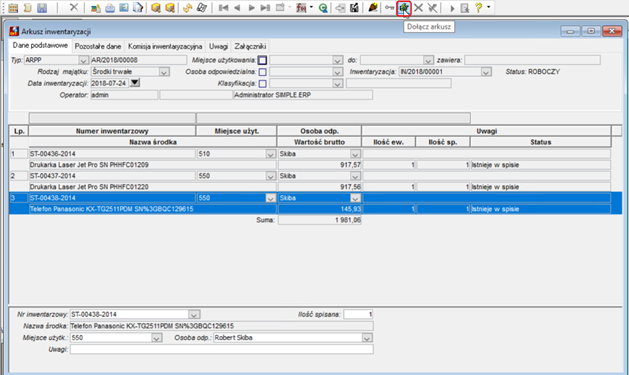Viewport: 629px width, 375px height.
Task: Click 'Drukarka Laser Jet Pro SN PHHFC01220' cell
Action: 153,187
